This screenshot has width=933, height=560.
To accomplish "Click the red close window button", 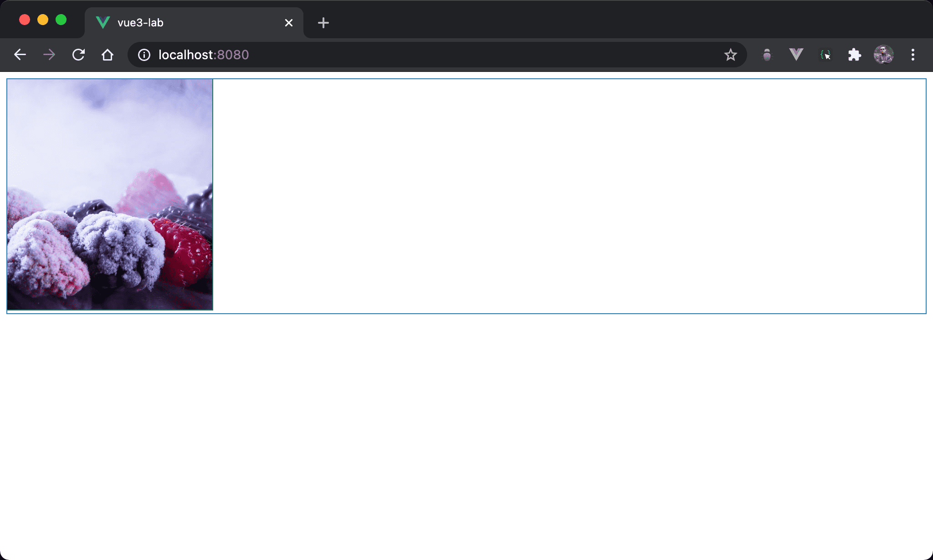I will (x=25, y=20).
